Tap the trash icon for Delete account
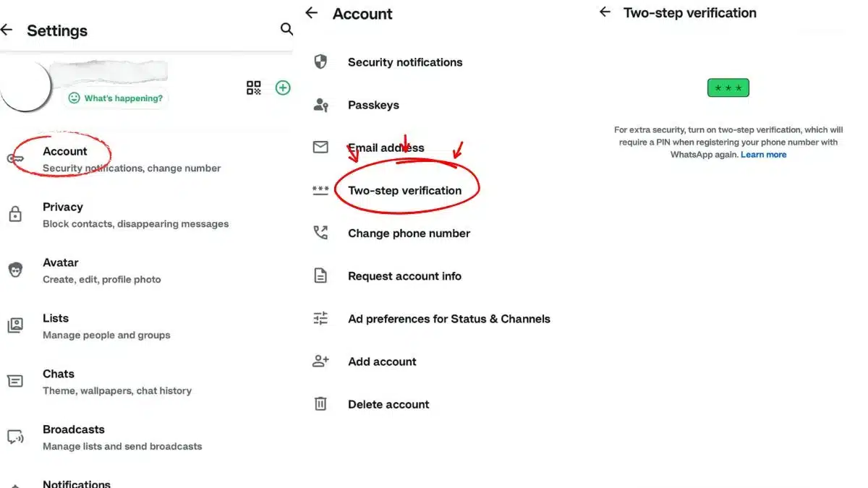The image size is (868, 488). click(320, 404)
